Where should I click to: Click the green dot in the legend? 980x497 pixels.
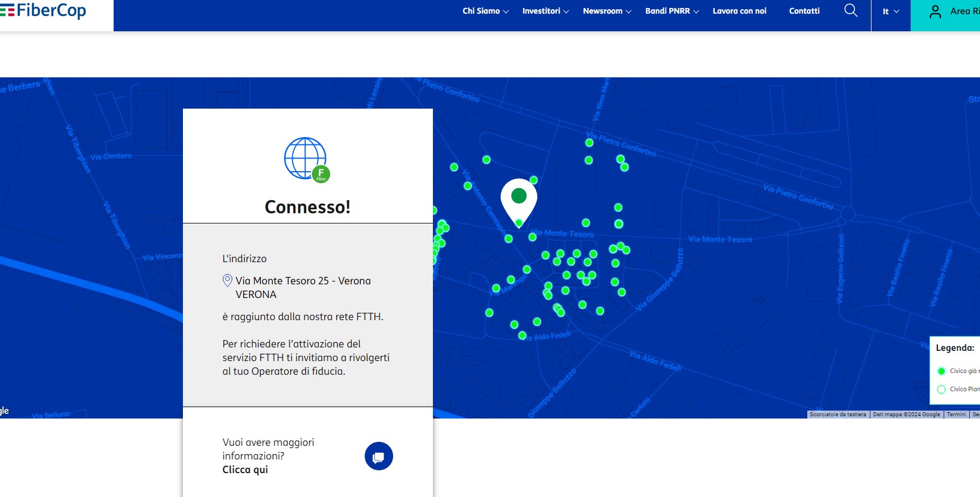click(x=941, y=371)
